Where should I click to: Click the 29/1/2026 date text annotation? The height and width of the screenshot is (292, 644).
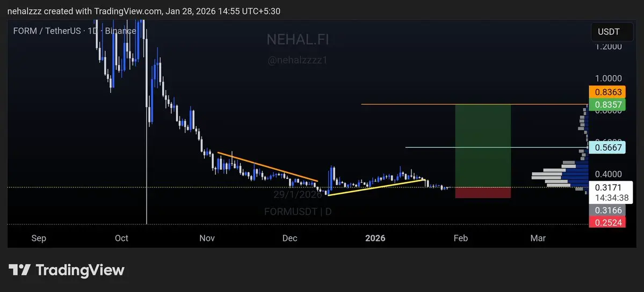(x=298, y=195)
